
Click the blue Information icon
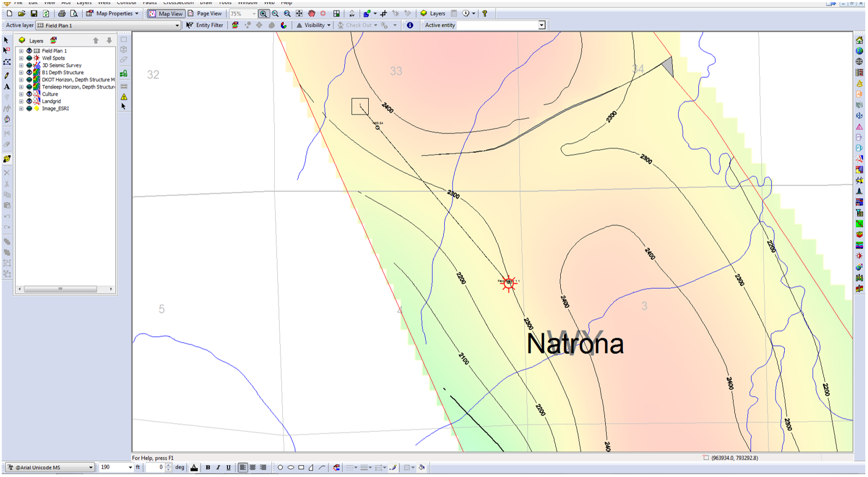tap(410, 25)
